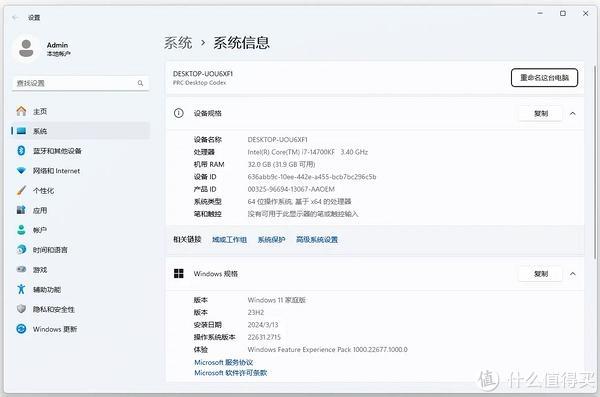This screenshot has height=397, width=600.
Task: Click DESKTOP-UOU6XF1 heading at page top
Action: point(203,74)
